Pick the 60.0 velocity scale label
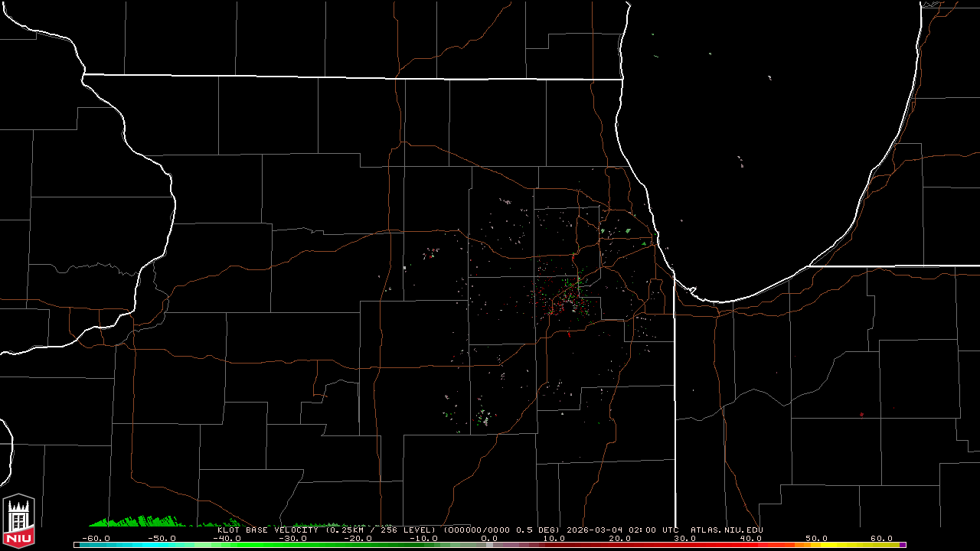 pos(881,539)
